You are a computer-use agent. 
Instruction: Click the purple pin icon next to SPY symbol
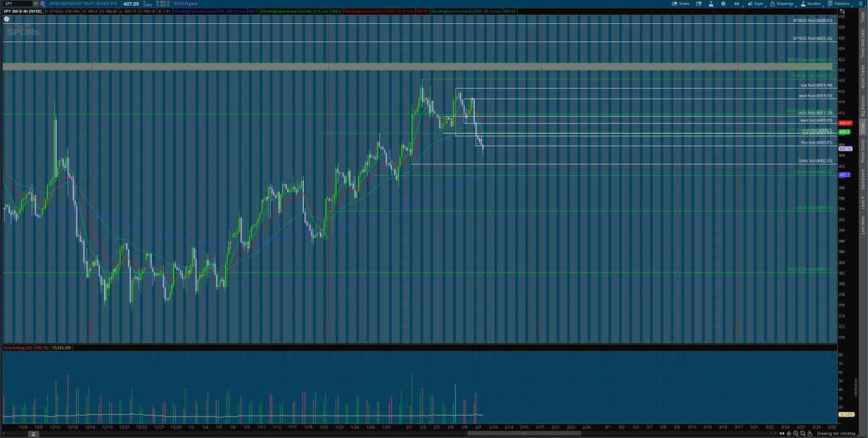43,4
